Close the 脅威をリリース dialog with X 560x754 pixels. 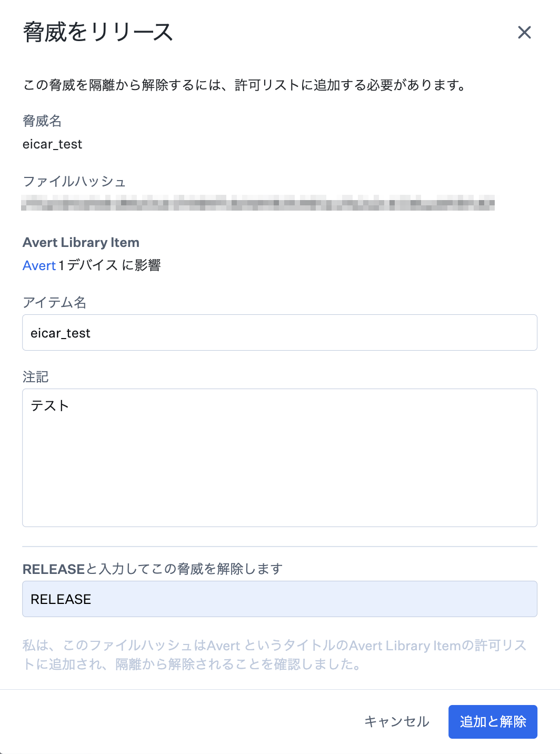click(524, 33)
